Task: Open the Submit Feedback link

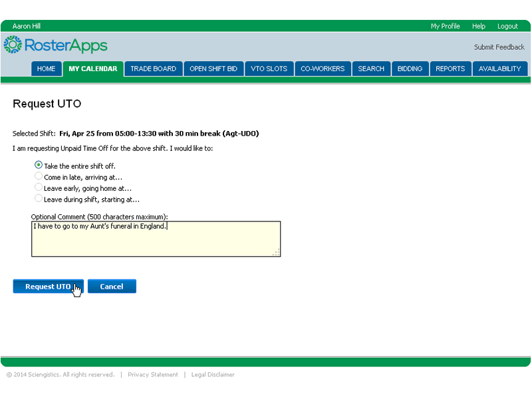Action: point(499,47)
